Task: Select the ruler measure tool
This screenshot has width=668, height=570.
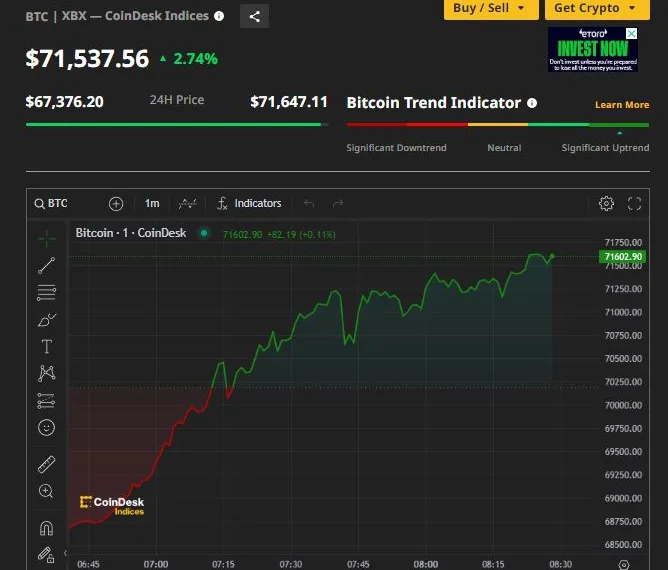Action: (x=46, y=464)
